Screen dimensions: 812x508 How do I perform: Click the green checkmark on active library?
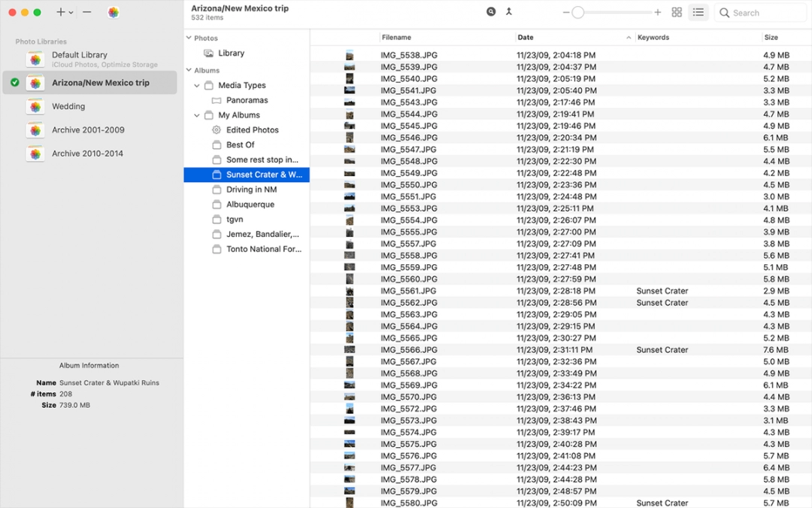click(15, 83)
